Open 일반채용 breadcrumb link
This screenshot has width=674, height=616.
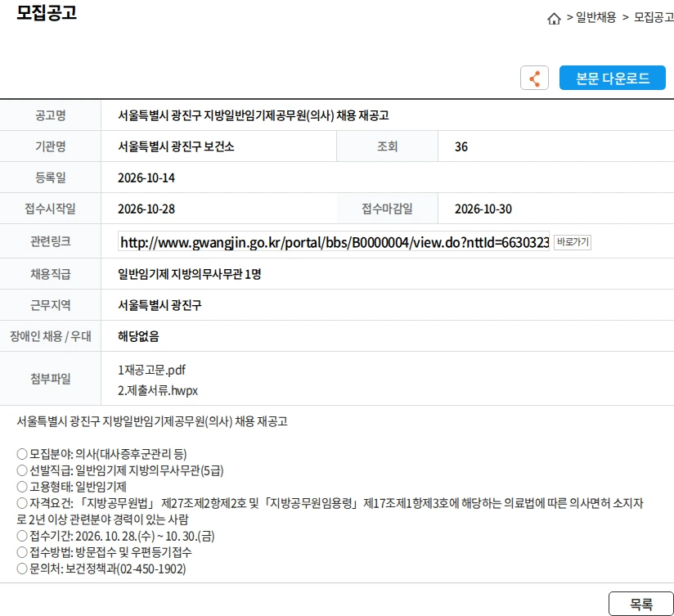click(x=595, y=17)
